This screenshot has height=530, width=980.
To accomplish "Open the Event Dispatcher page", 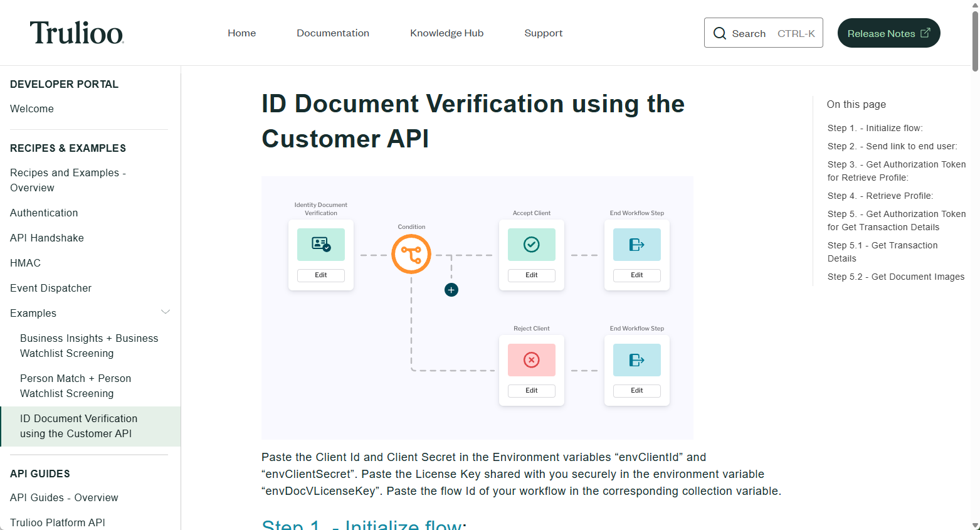I will 51,289.
